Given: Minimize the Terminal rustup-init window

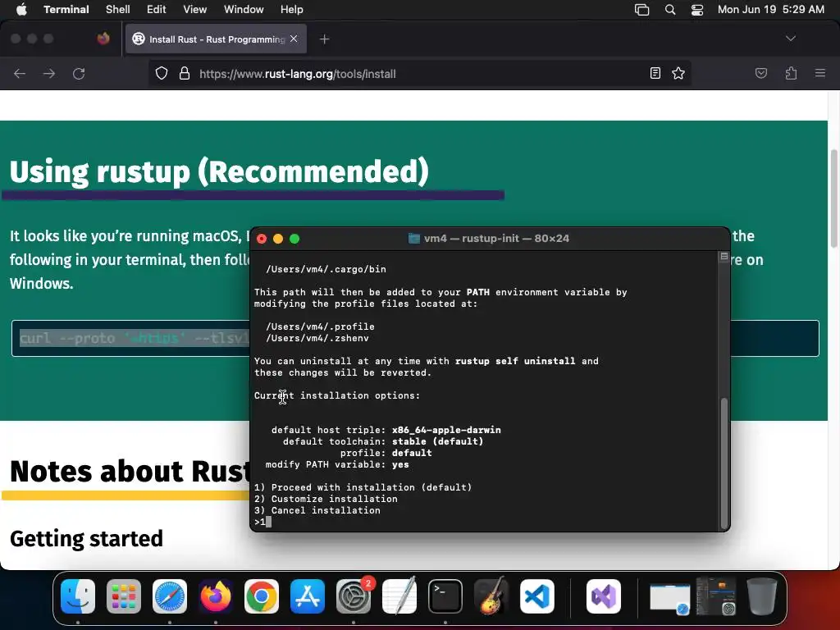Looking at the screenshot, I should click(x=278, y=239).
